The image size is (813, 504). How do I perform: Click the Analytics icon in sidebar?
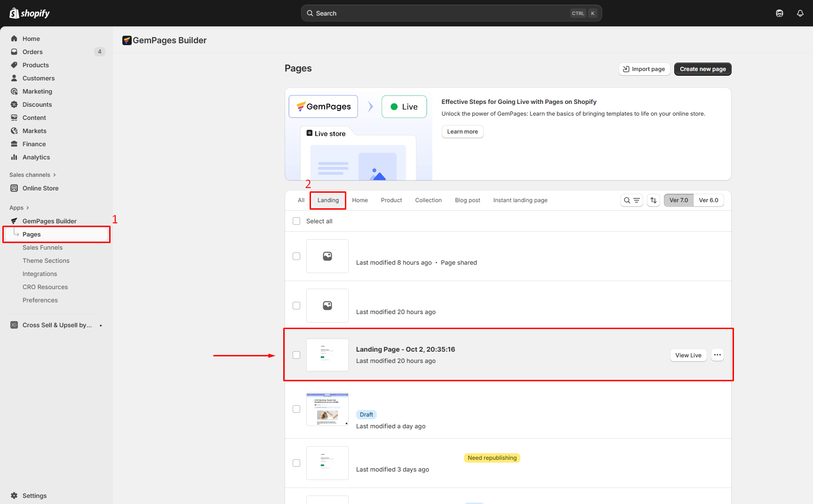tap(14, 157)
